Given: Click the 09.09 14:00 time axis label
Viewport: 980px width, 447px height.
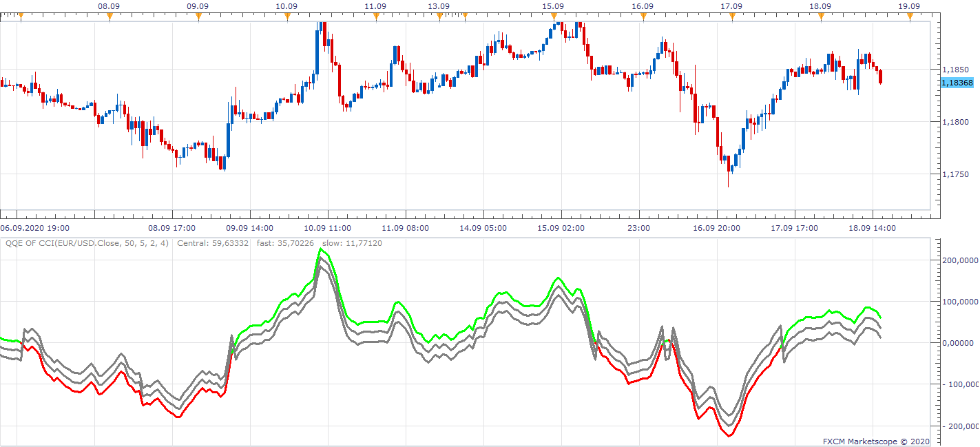Looking at the screenshot, I should tap(250, 228).
